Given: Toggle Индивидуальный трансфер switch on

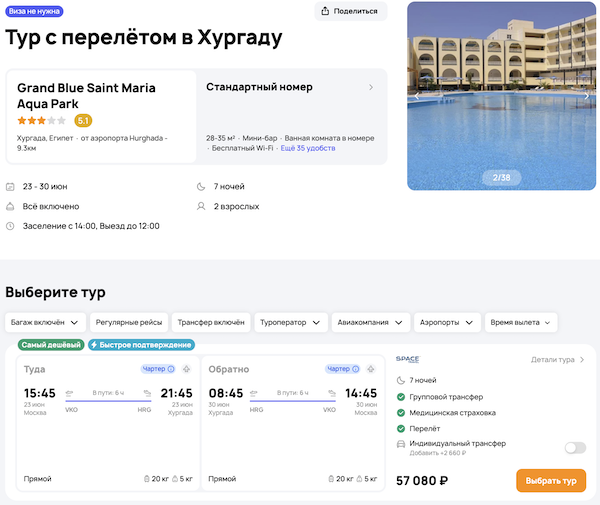Looking at the screenshot, I should [574, 448].
